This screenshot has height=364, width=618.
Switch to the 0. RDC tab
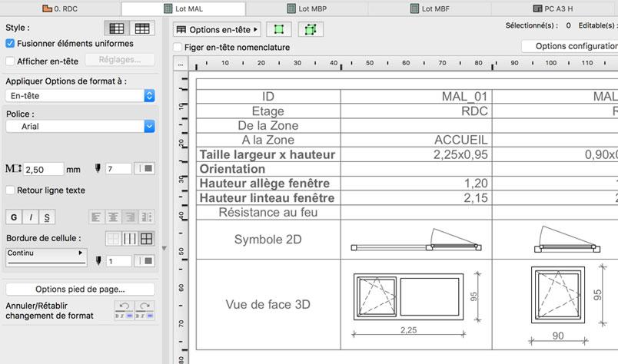[60, 8]
